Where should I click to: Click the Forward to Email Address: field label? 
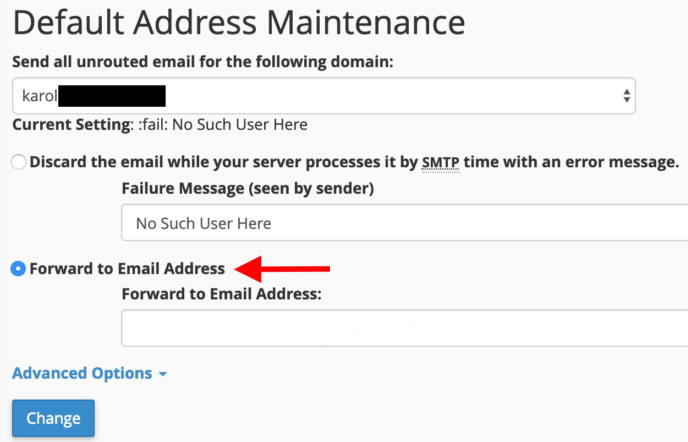(222, 294)
